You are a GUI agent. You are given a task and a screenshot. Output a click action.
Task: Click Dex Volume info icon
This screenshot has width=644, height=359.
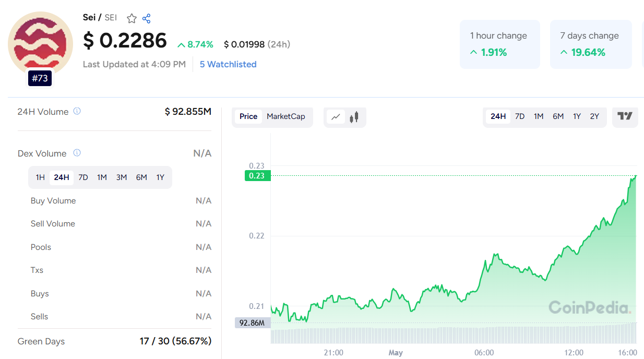[x=77, y=153]
